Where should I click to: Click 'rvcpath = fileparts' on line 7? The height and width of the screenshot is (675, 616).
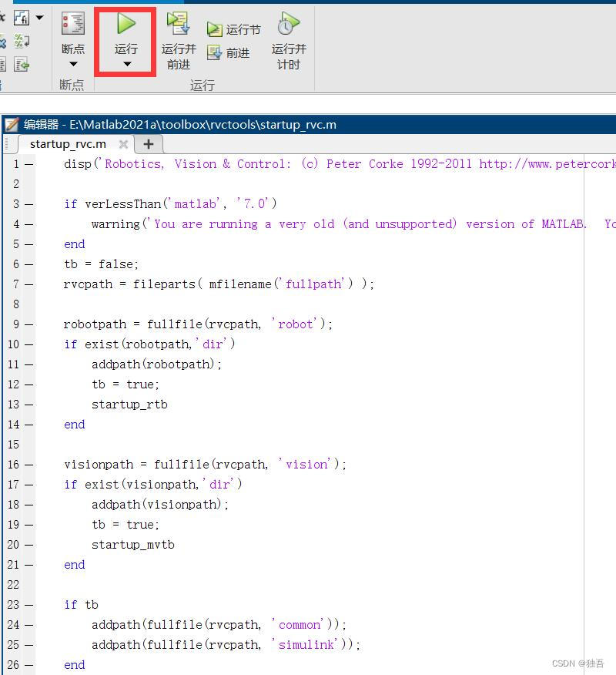[x=129, y=284]
